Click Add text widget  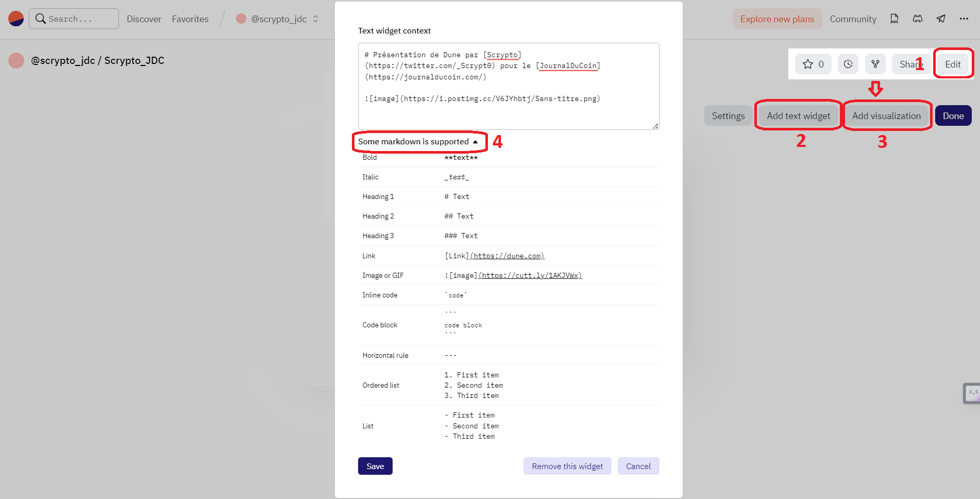[x=798, y=116]
